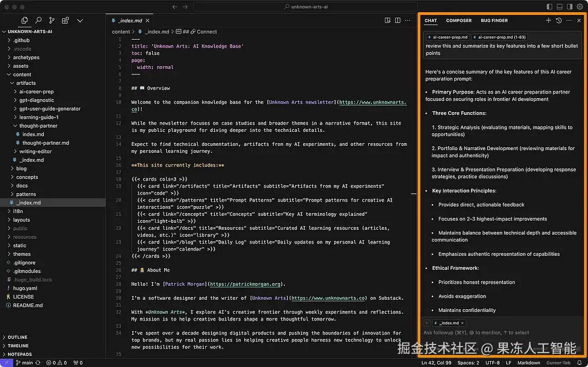This screenshot has height=367, width=588.
Task: Open chat history clock icon
Action: click(559, 20)
